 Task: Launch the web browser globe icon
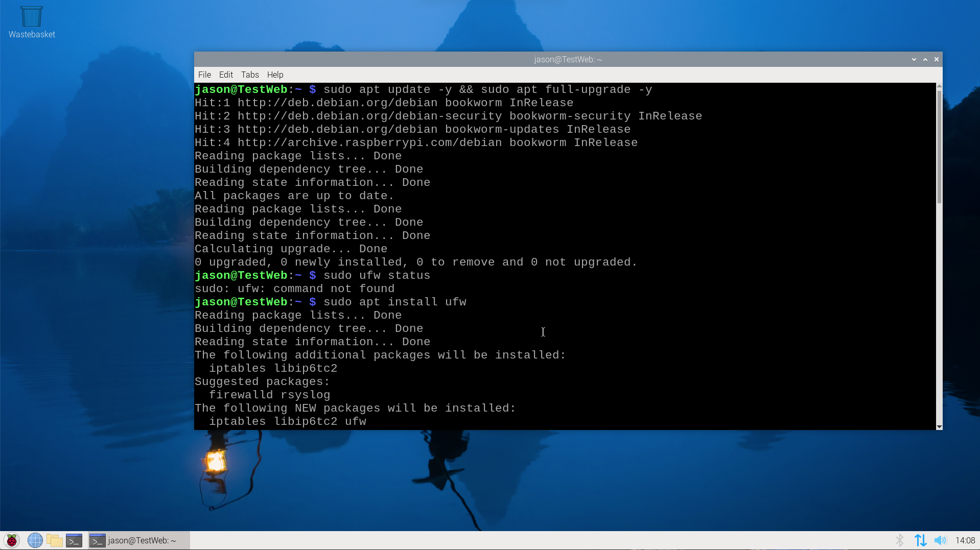point(35,540)
